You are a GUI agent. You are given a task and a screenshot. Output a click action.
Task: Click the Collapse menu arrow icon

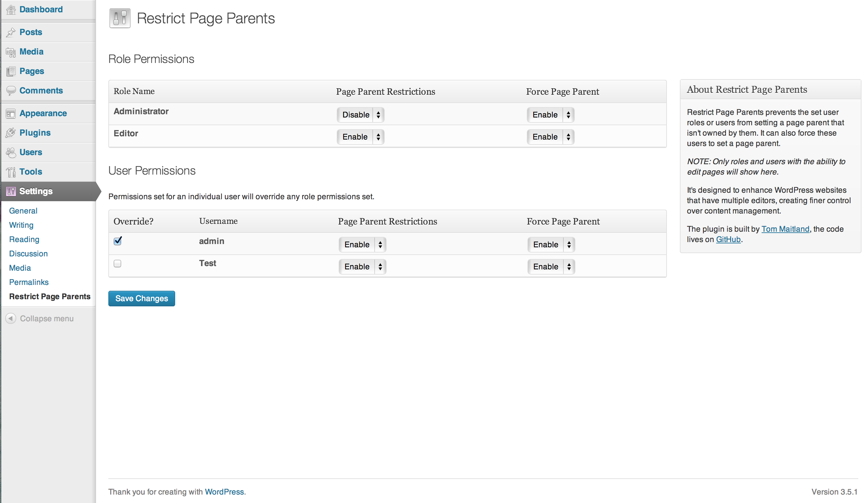coord(11,318)
